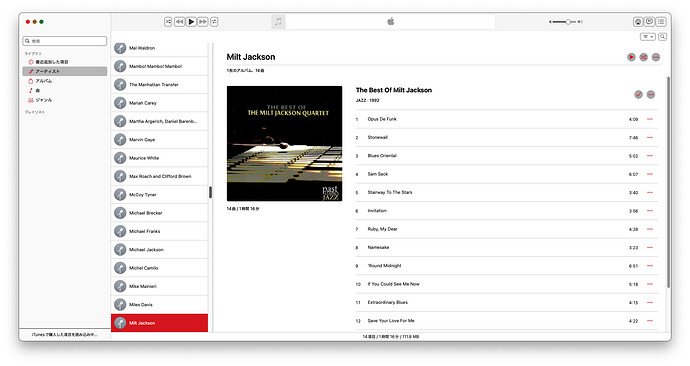Show the lyrics panel
This screenshot has height=366, width=690.
650,22
